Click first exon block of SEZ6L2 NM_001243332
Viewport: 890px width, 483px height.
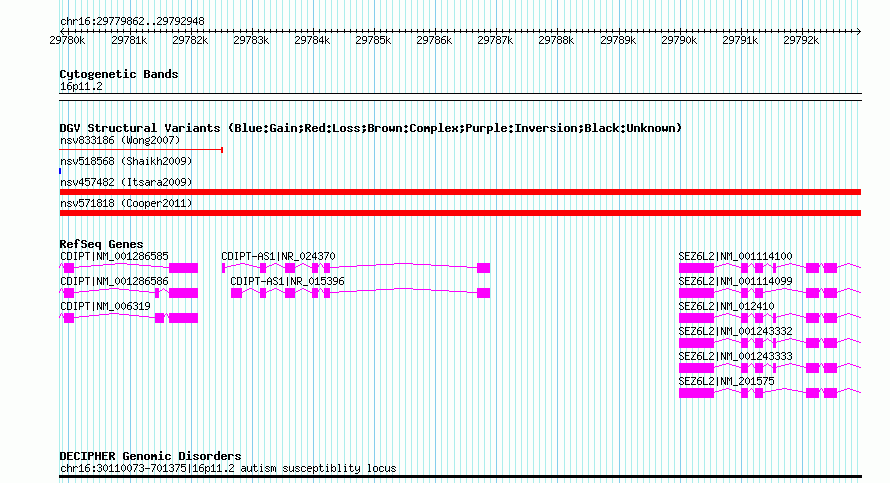(x=696, y=343)
